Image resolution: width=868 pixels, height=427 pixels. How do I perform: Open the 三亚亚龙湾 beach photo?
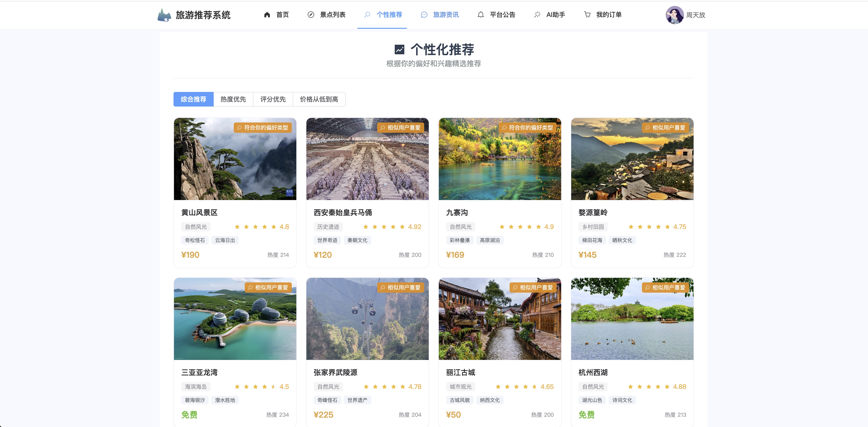235,319
